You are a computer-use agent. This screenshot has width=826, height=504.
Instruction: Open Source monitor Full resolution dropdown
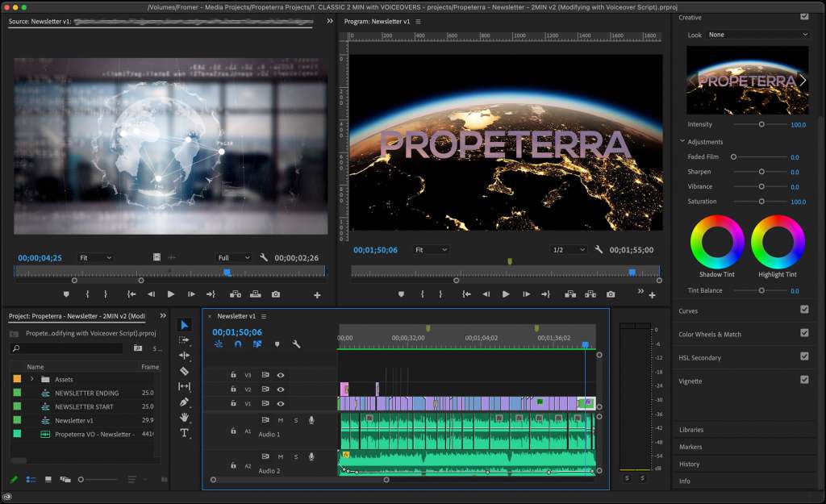tap(234, 257)
